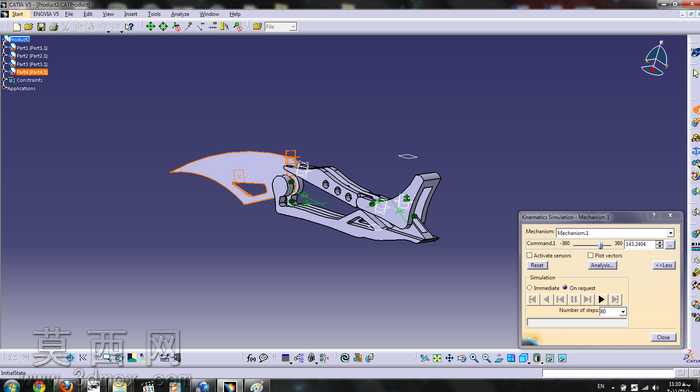Click the isometric view cube icon
Image resolution: width=700 pixels, height=392 pixels.
tap(523, 358)
